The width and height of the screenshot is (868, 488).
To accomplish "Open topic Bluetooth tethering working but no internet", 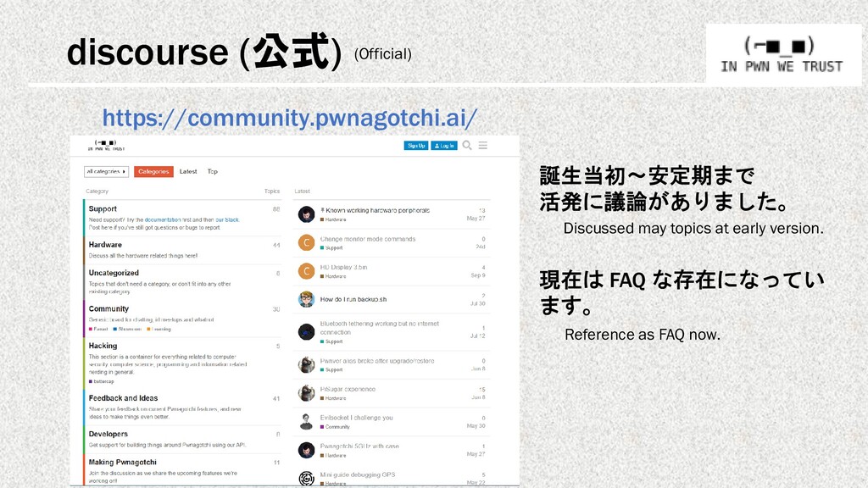I will click(x=379, y=328).
